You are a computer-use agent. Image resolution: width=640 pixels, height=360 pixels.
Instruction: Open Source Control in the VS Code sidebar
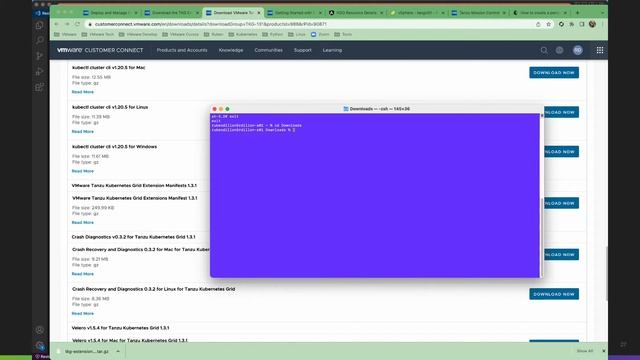click(40, 56)
